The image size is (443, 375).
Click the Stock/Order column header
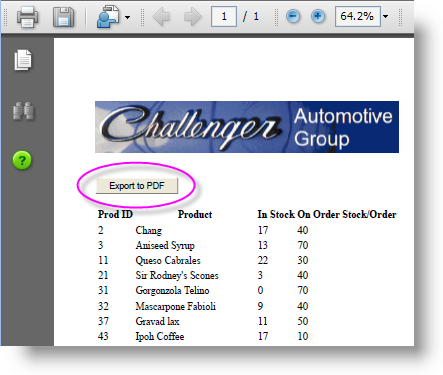tap(369, 214)
